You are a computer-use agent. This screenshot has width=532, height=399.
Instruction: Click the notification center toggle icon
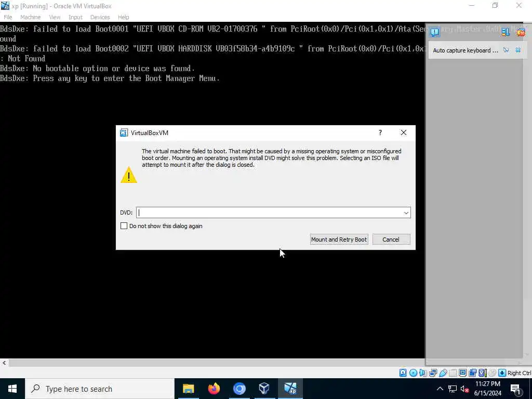pyautogui.click(x=435, y=32)
